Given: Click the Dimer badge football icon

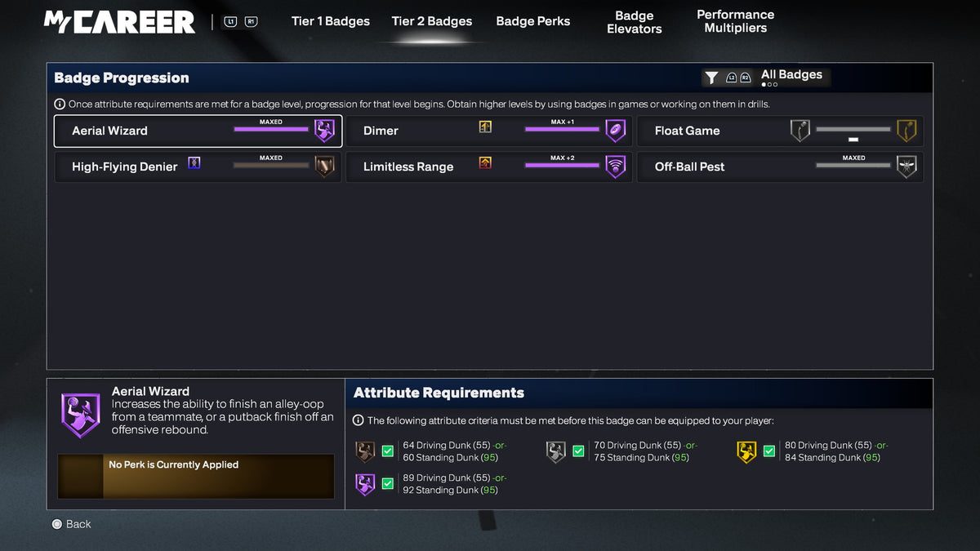Looking at the screenshot, I should (x=615, y=131).
